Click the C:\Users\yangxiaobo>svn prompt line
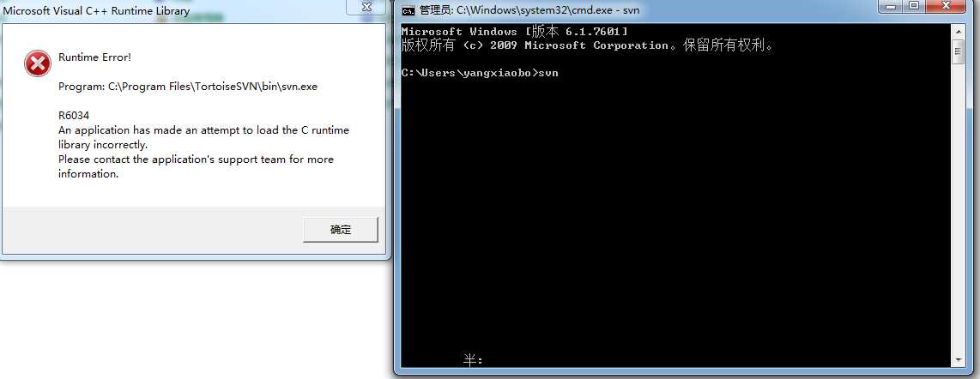The height and width of the screenshot is (379, 980). tap(480, 73)
